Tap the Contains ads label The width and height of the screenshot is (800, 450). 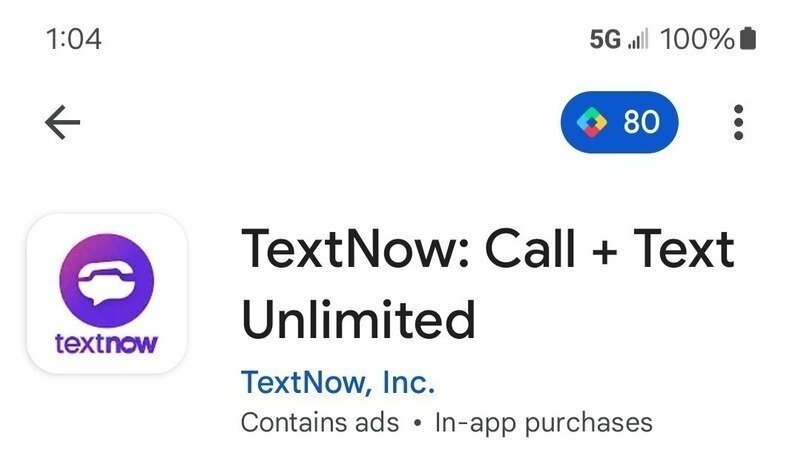[x=320, y=422]
